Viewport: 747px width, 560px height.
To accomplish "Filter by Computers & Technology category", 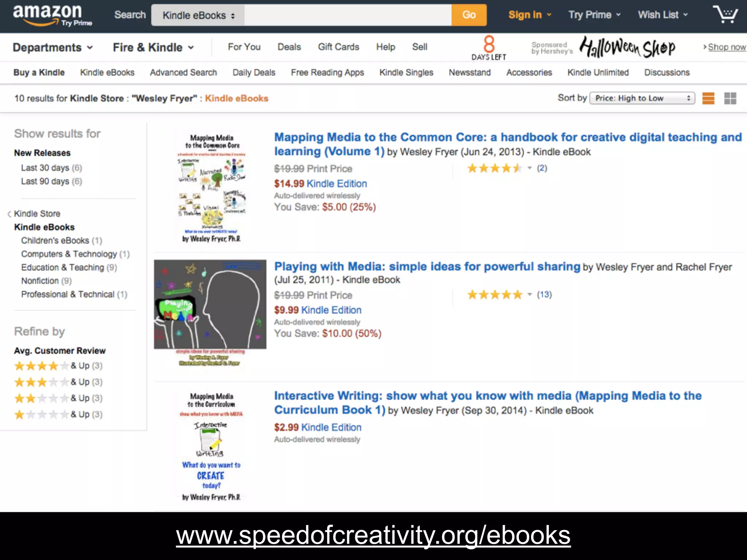I will click(x=75, y=254).
